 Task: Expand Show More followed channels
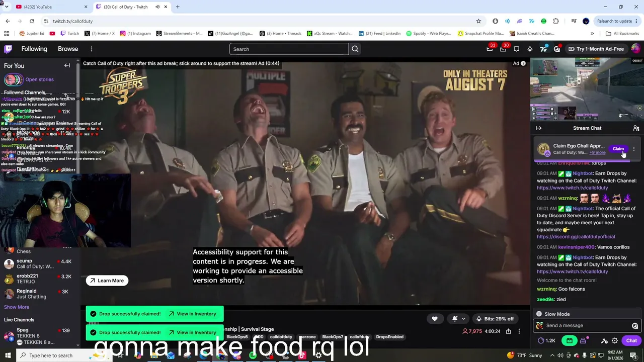(x=17, y=307)
